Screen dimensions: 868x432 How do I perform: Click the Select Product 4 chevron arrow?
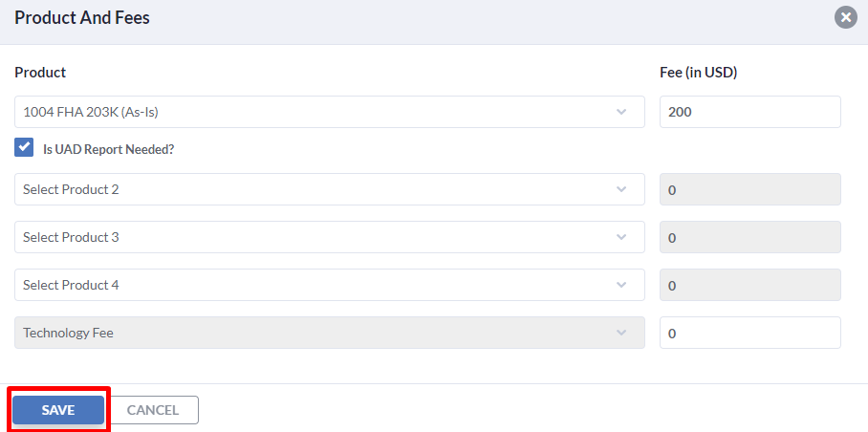pyautogui.click(x=621, y=285)
